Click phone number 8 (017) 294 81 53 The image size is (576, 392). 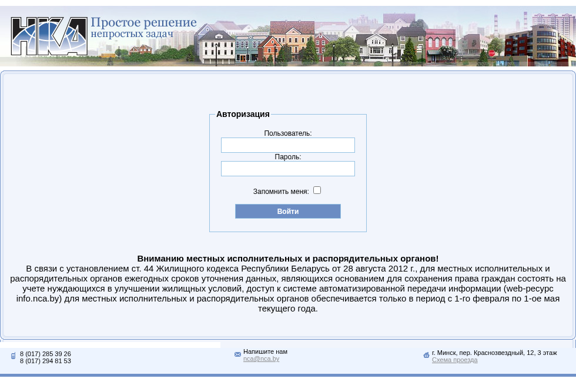(x=45, y=361)
